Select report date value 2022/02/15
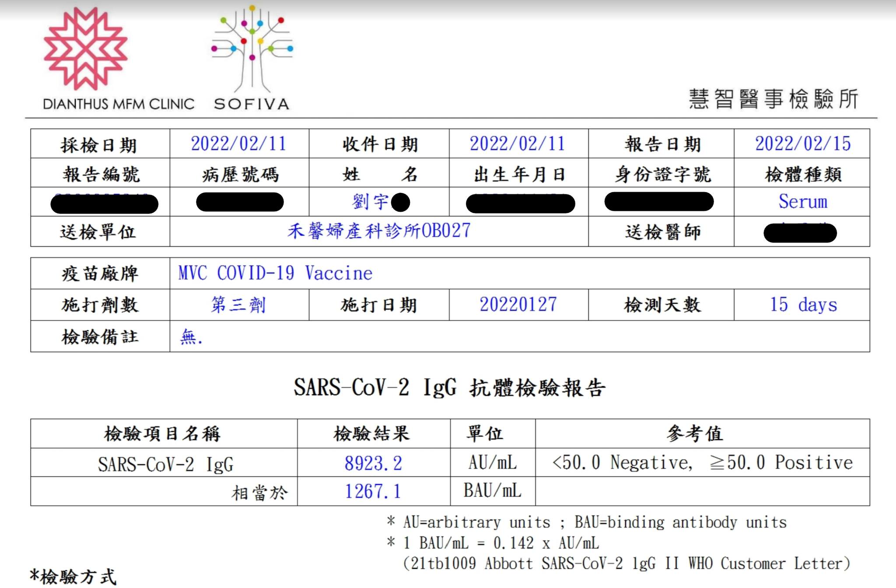Screen dimensions: 896x588 [x=803, y=143]
